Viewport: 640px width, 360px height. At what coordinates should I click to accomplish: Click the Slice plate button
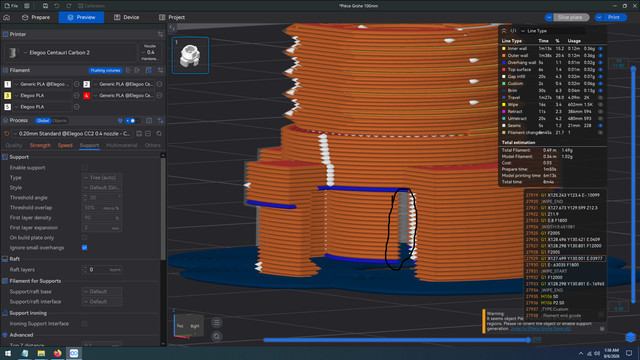[571, 17]
